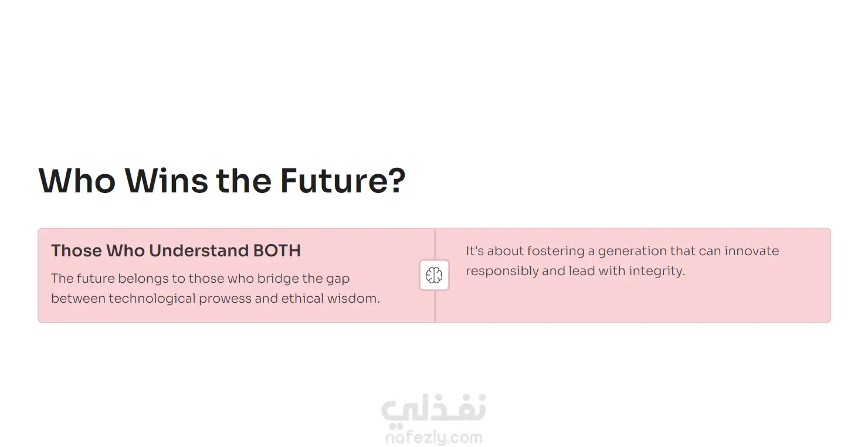Open the nafezly.com watermark link
Screen dimensions: 868x447
[433, 438]
